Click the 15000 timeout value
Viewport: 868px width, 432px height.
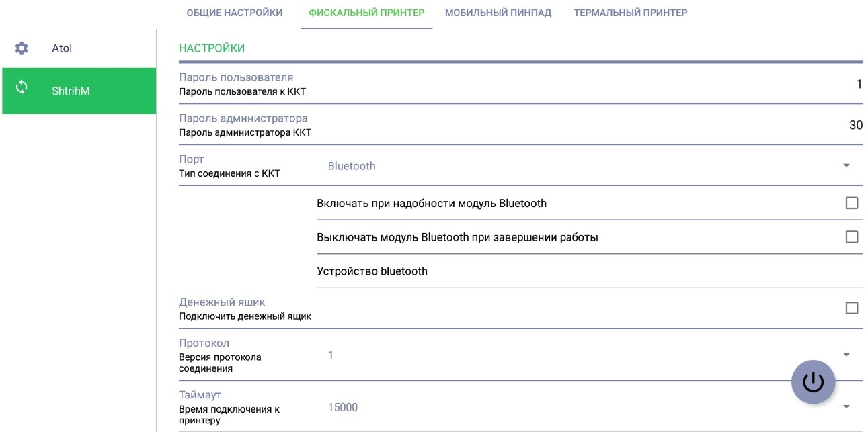[343, 407]
